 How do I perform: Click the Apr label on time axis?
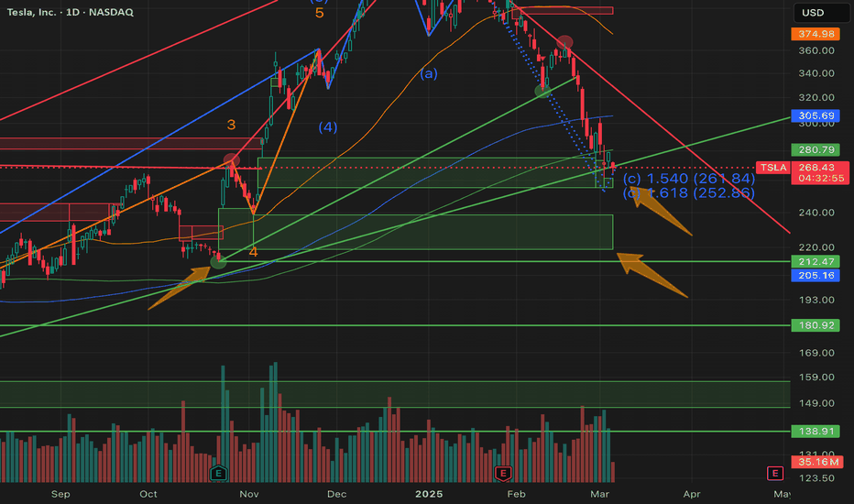[x=692, y=494]
